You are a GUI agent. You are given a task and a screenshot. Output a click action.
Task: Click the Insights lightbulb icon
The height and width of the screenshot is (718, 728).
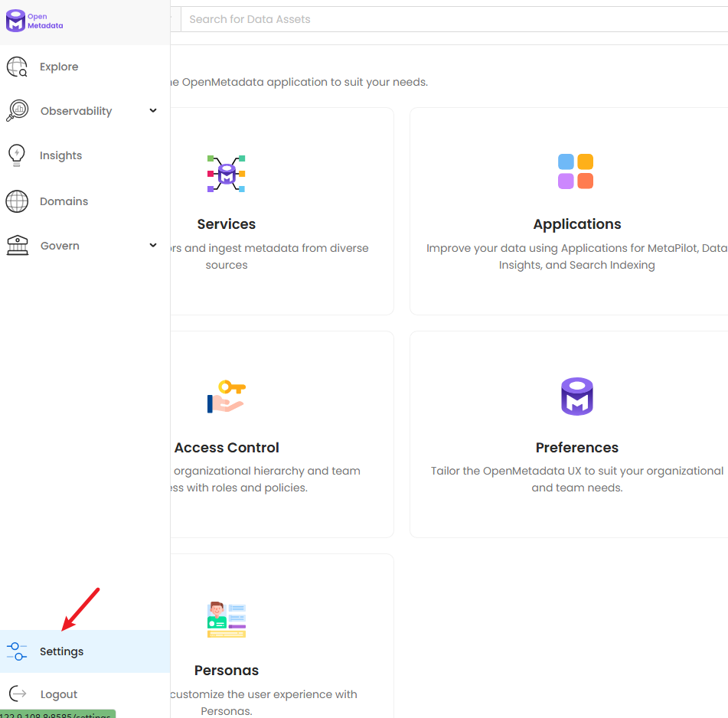pyautogui.click(x=16, y=155)
